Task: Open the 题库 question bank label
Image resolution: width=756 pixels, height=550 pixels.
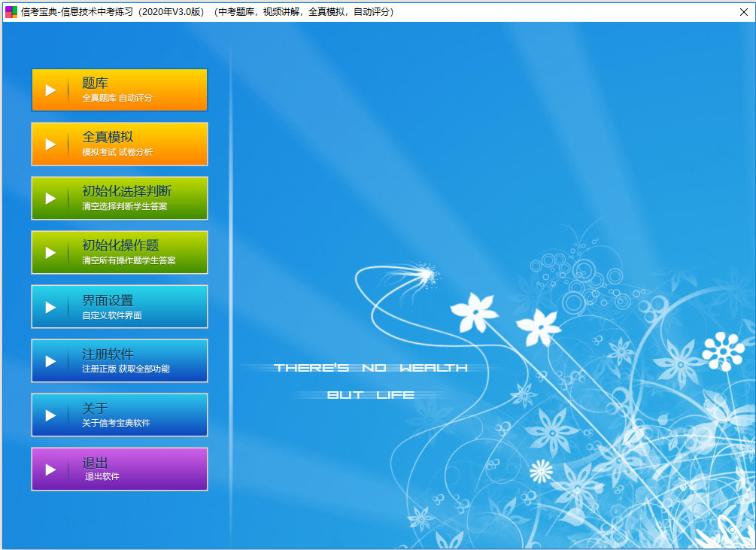Action: click(x=96, y=84)
